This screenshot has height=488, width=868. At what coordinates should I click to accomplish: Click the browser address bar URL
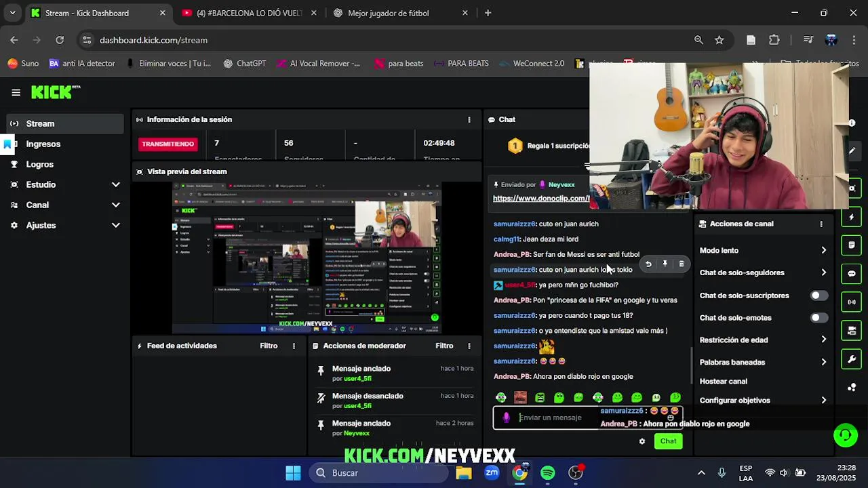pyautogui.click(x=154, y=40)
